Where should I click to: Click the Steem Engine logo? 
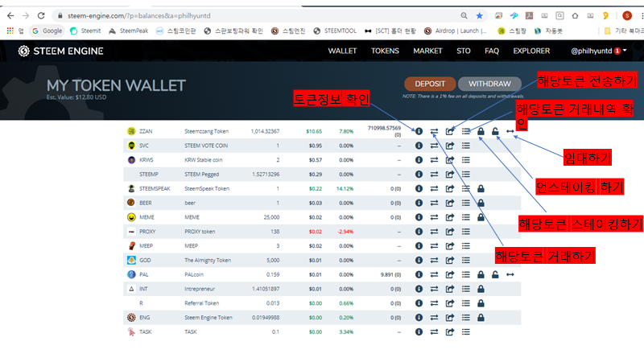point(61,51)
